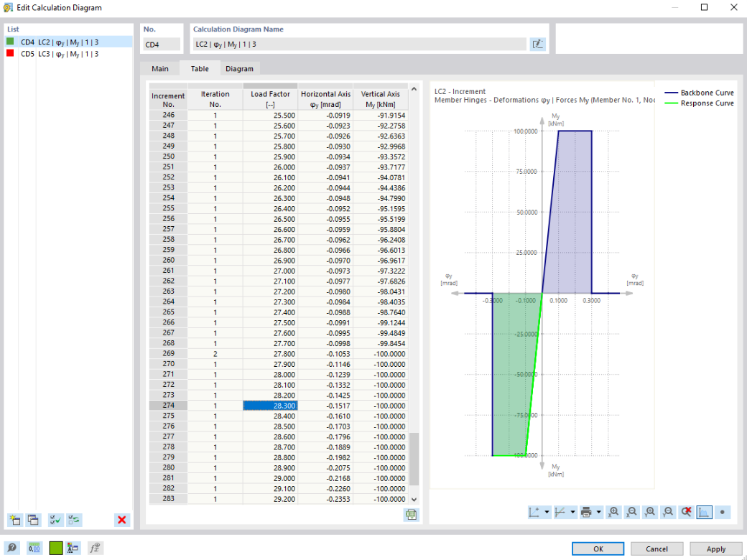Expand the curve lines options dropdown arrow
The image size is (747, 560).
pos(572,512)
